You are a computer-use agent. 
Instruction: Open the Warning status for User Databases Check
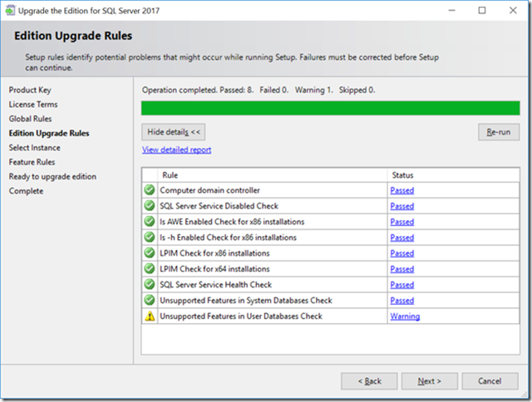coord(405,316)
